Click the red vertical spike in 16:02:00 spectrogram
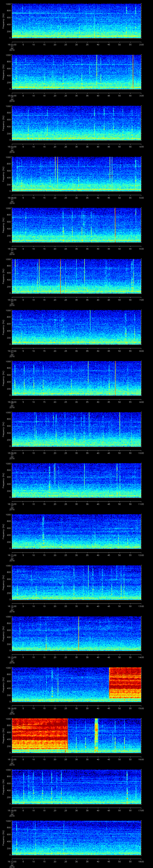 tap(133, 72)
